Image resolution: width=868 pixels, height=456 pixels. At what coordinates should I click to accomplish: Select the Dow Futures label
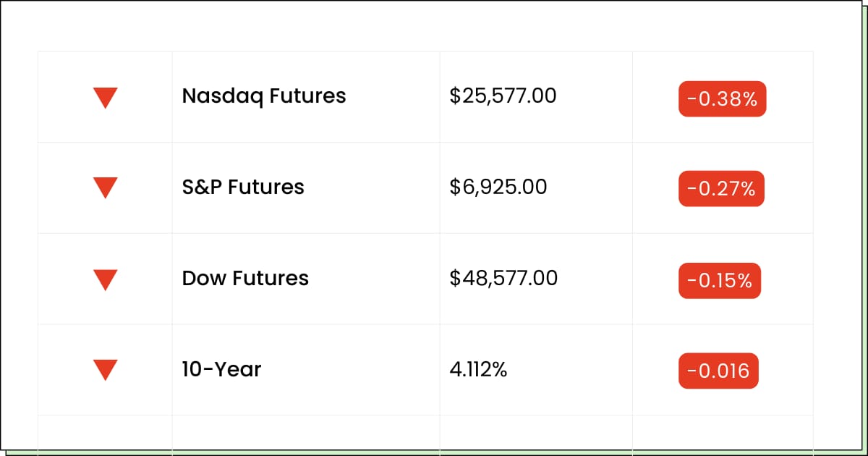coord(245,278)
